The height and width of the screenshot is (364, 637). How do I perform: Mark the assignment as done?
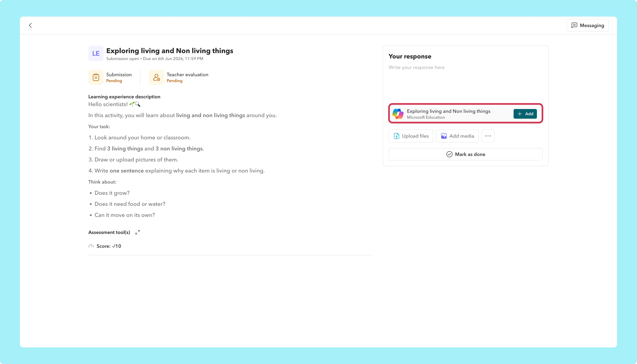click(466, 154)
